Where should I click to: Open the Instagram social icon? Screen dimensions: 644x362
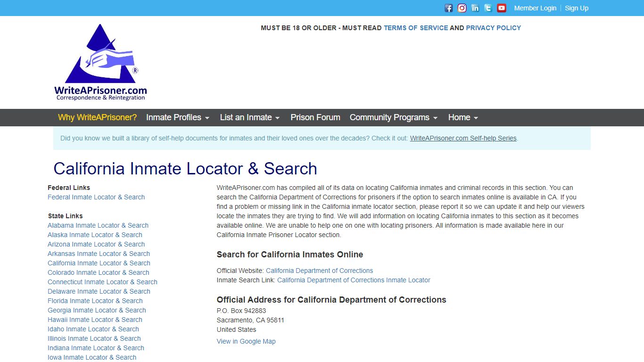[x=462, y=8]
